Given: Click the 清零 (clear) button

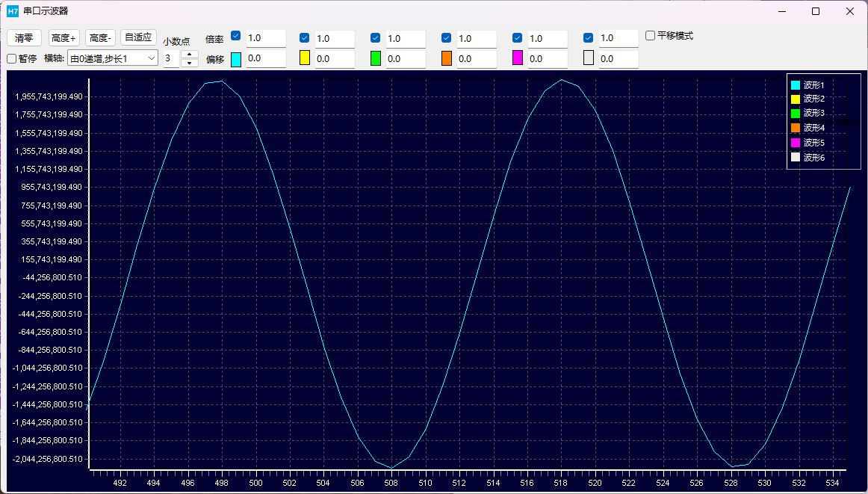Looking at the screenshot, I should click(24, 38).
